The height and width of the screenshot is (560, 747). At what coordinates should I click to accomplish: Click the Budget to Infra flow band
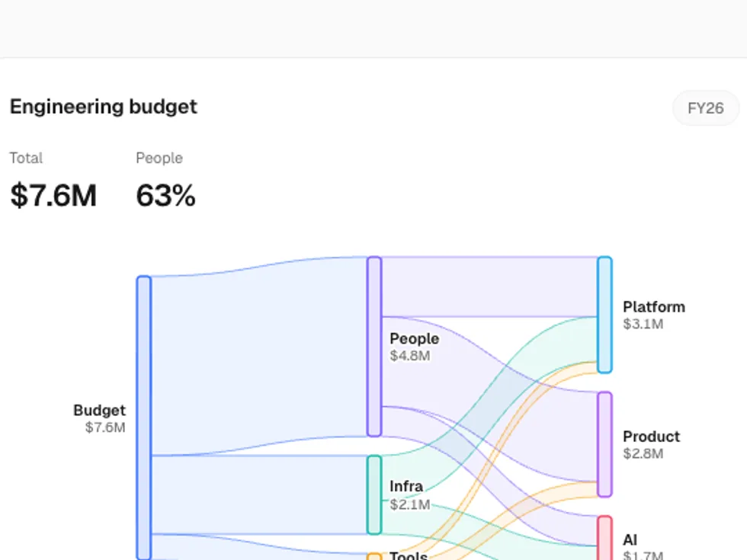tap(260, 494)
